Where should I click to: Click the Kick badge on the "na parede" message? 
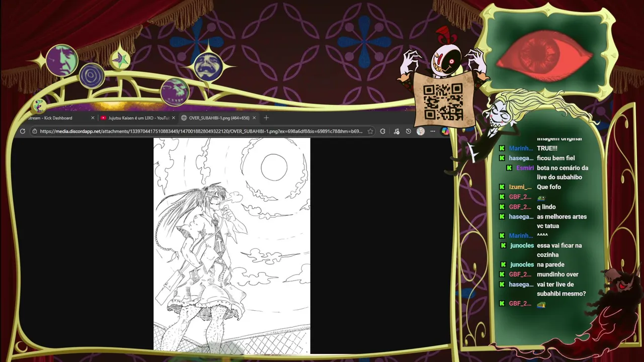[503, 264]
